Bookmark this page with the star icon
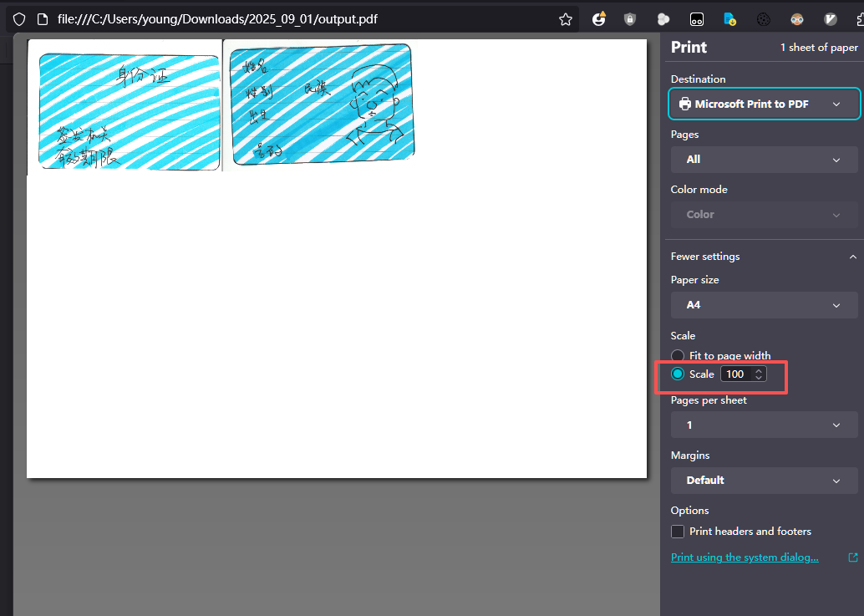The width and height of the screenshot is (864, 616). tap(566, 20)
